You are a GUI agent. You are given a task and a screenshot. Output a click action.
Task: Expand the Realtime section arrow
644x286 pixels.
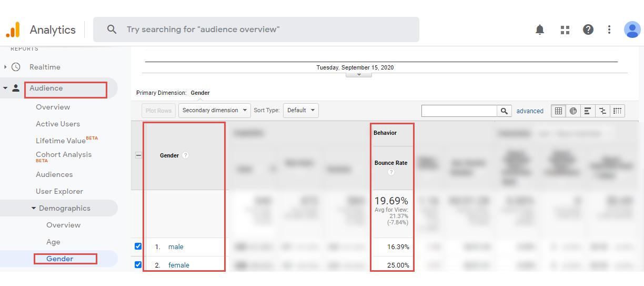click(5, 67)
